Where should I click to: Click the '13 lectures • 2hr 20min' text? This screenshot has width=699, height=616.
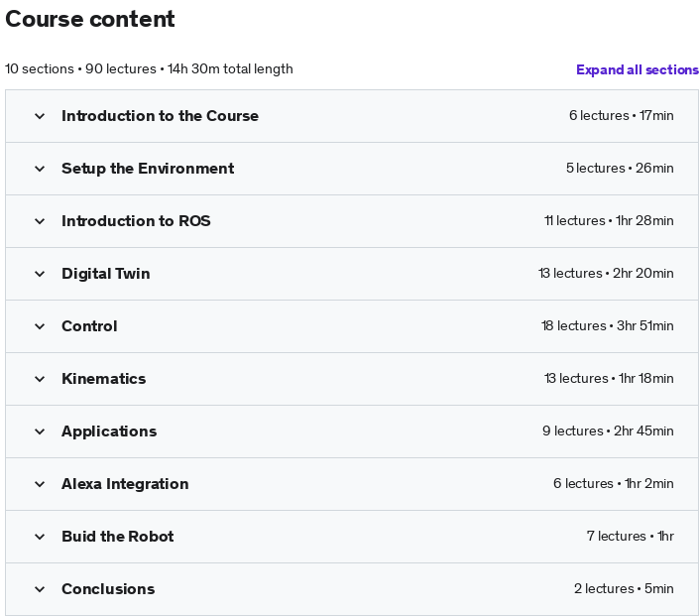coord(606,274)
